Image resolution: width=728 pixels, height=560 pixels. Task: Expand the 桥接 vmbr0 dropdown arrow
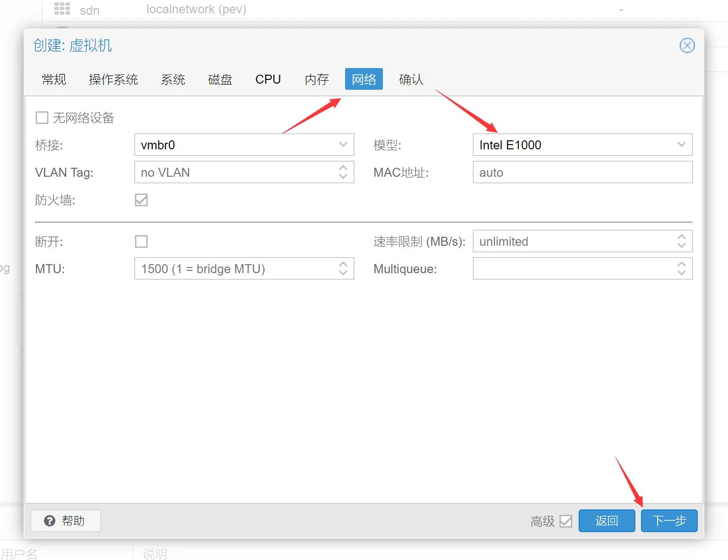coord(343,145)
